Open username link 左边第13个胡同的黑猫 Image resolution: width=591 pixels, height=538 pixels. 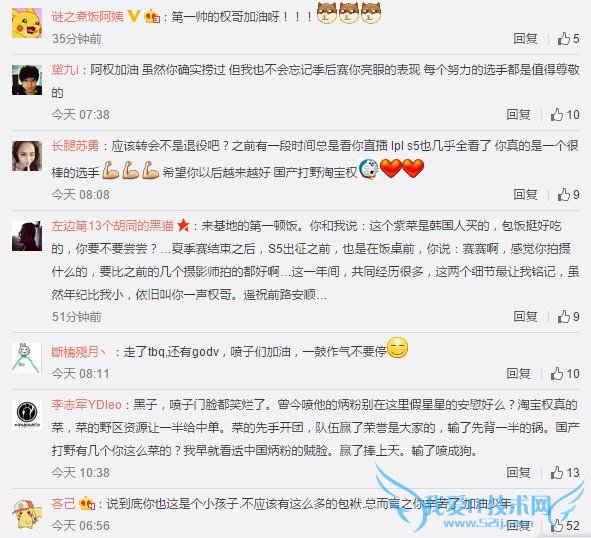(x=112, y=226)
